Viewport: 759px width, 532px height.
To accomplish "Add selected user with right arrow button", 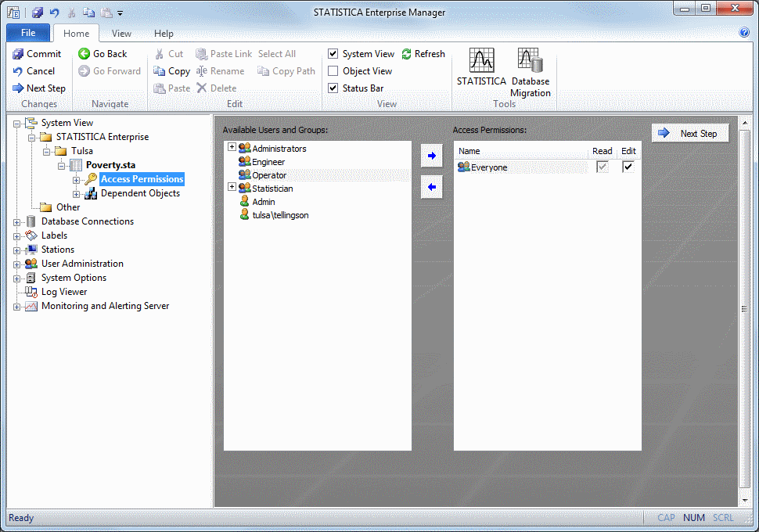I will pyautogui.click(x=431, y=156).
